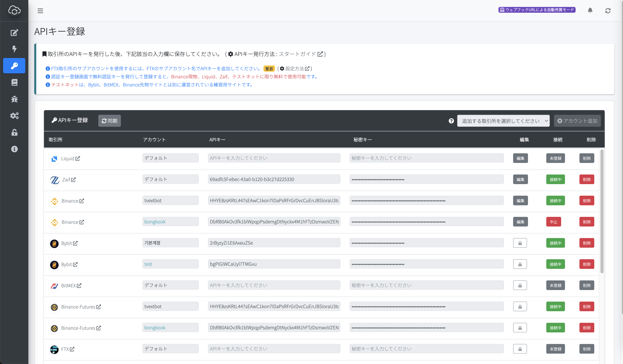Click the Bybit 기본계정 row logo
This screenshot has height=364, width=623.
[54, 243]
